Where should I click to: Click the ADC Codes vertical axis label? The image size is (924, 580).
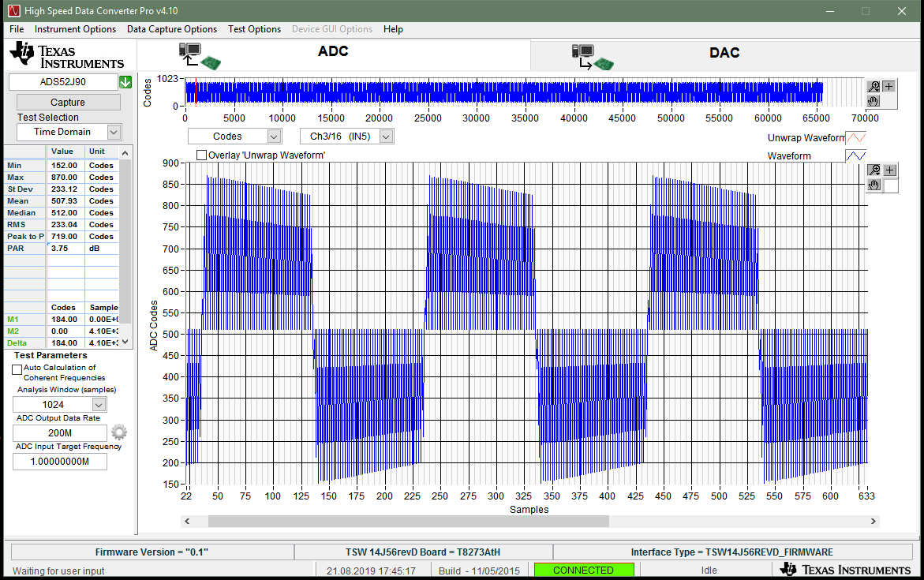pos(154,325)
